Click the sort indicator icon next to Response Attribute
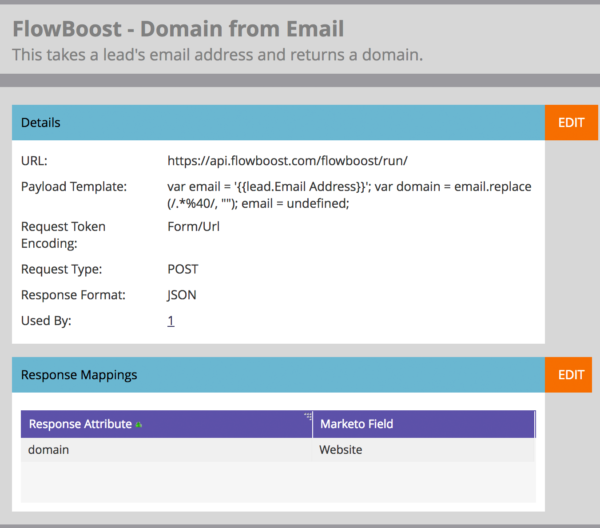Viewport: 600px width, 528px height. (x=139, y=425)
